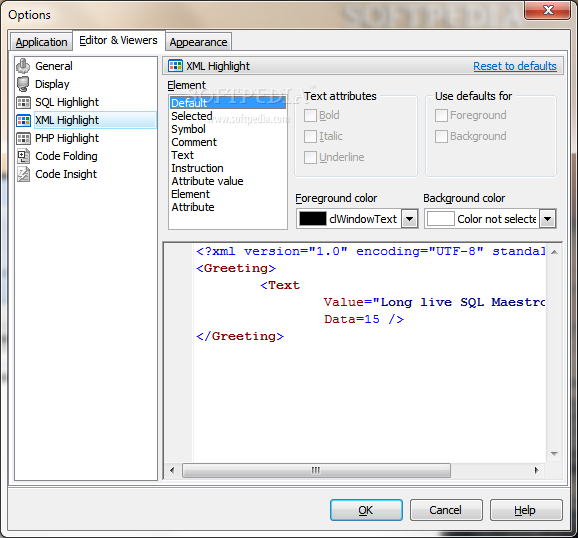Select Text in Element list

click(228, 155)
